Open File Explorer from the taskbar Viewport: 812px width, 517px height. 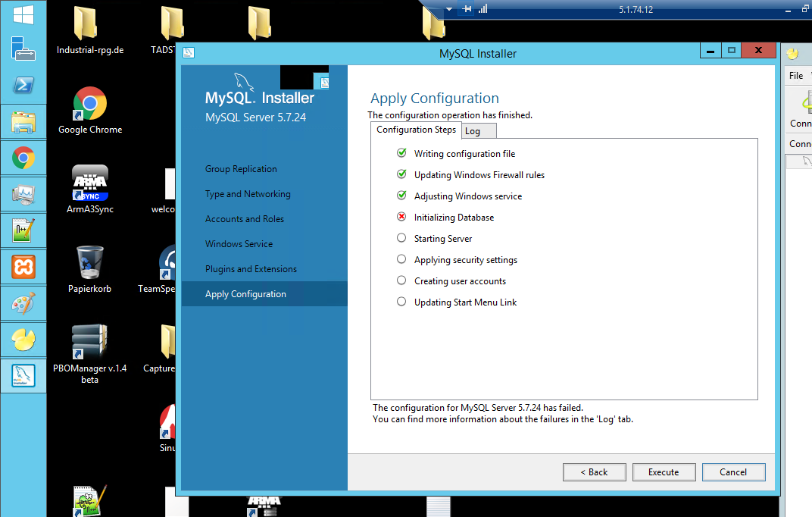pyautogui.click(x=23, y=122)
